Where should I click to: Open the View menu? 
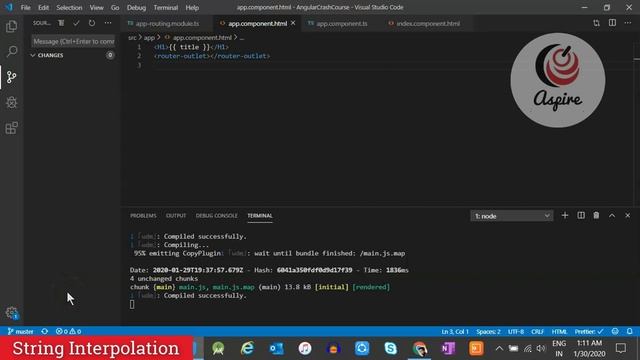tap(96, 7)
